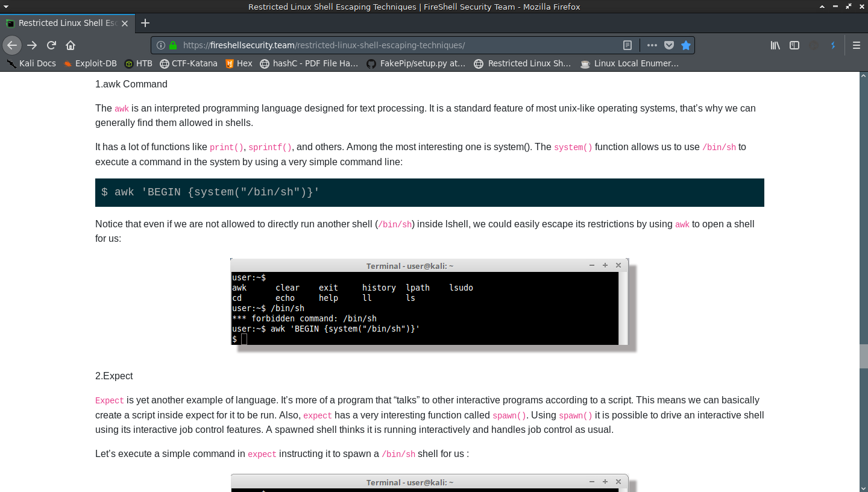The width and height of the screenshot is (868, 492).
Task: Open the window menu in title bar
Action: coord(5,7)
